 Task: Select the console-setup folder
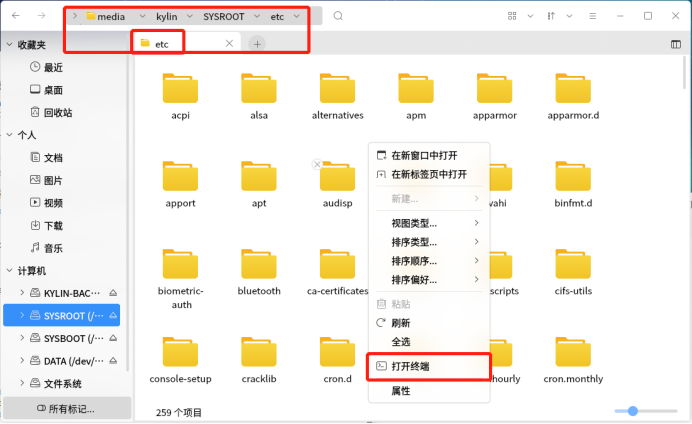181,360
